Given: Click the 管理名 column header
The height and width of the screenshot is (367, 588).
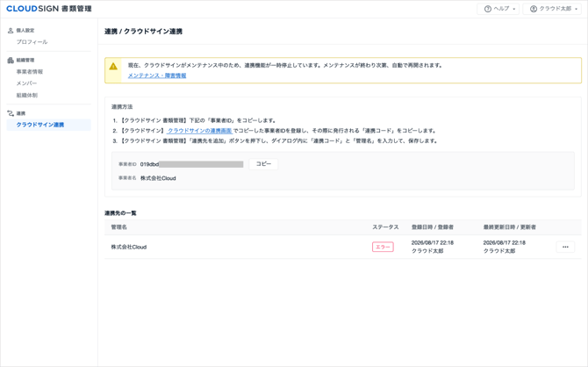Looking at the screenshot, I should point(118,227).
